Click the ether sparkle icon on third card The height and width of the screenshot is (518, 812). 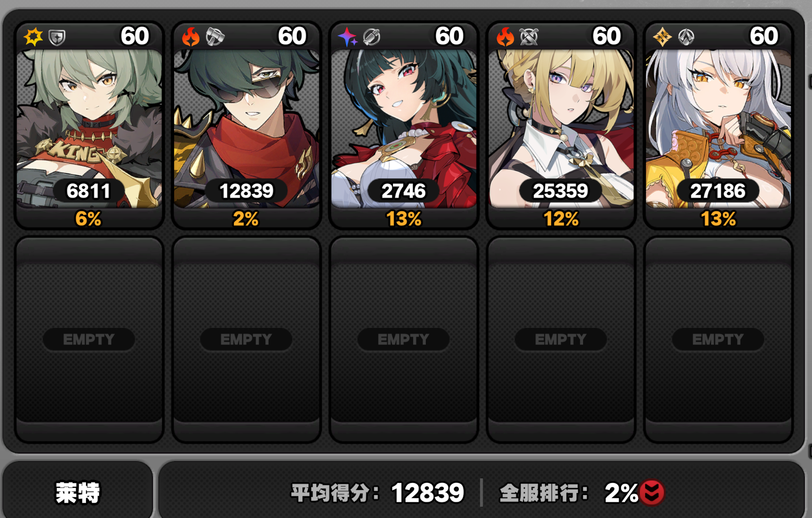pyautogui.click(x=348, y=37)
